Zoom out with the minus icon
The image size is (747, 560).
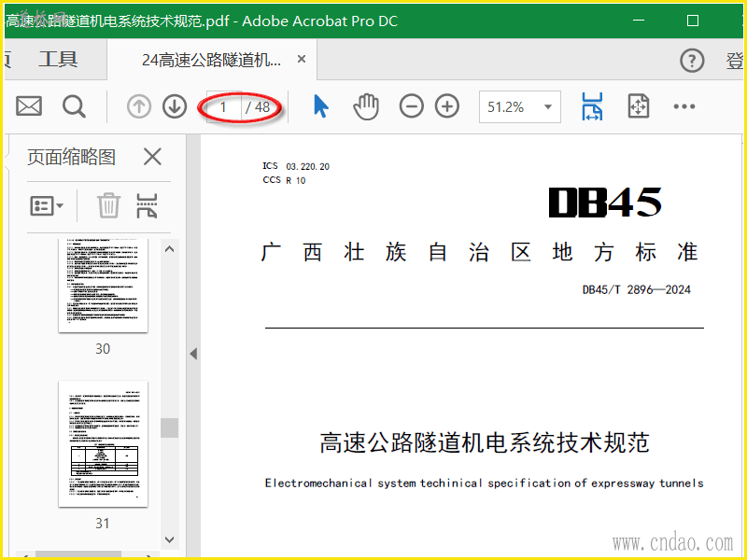coord(412,106)
